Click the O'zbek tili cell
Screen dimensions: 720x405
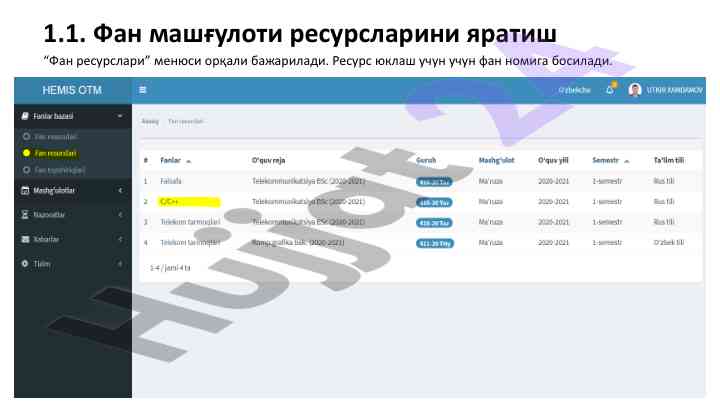point(669,242)
